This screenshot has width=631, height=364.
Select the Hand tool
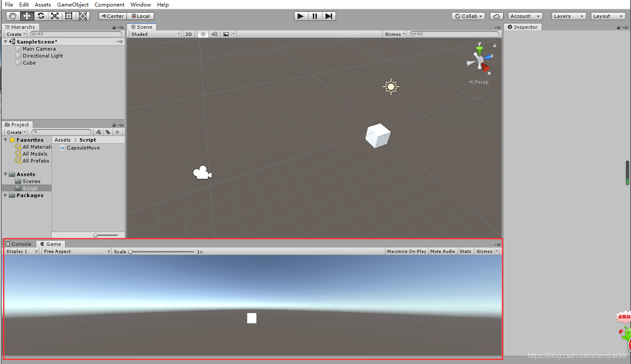(13, 16)
